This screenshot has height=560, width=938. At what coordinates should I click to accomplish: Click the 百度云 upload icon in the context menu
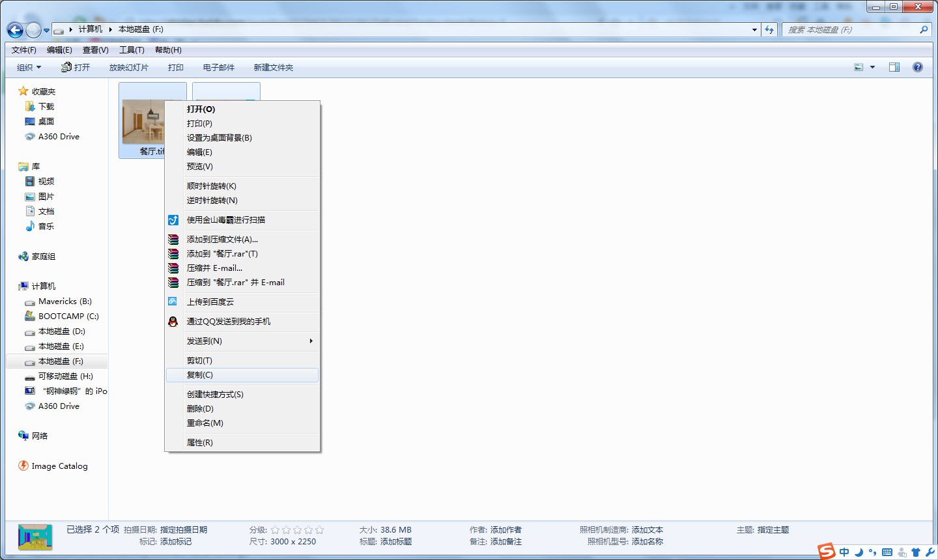click(x=173, y=301)
